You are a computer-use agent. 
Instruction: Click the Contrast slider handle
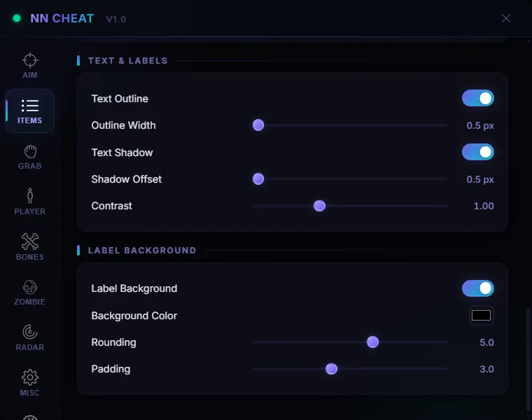pyautogui.click(x=319, y=206)
